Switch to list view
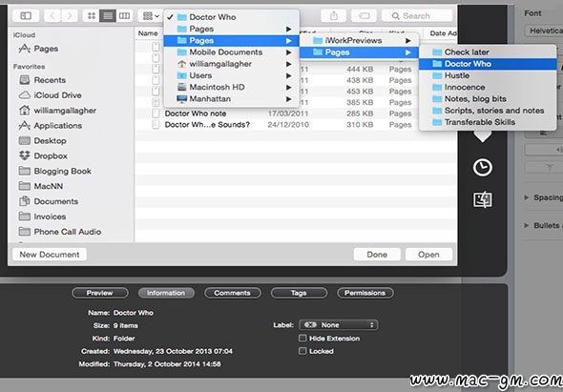Viewport: 563px width, 392px height. 108,16
